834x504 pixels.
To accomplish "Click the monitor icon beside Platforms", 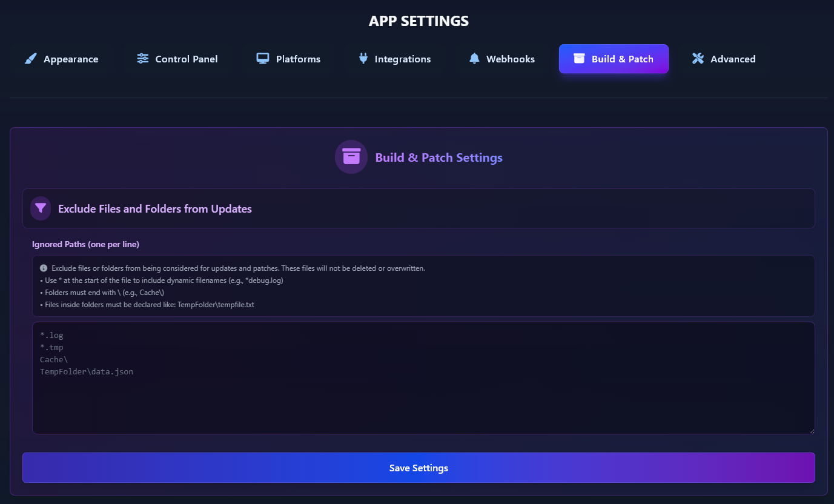I will point(262,59).
